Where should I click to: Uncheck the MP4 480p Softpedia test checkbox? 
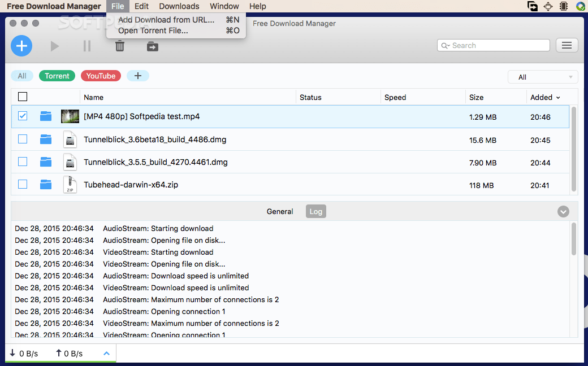pyautogui.click(x=23, y=116)
